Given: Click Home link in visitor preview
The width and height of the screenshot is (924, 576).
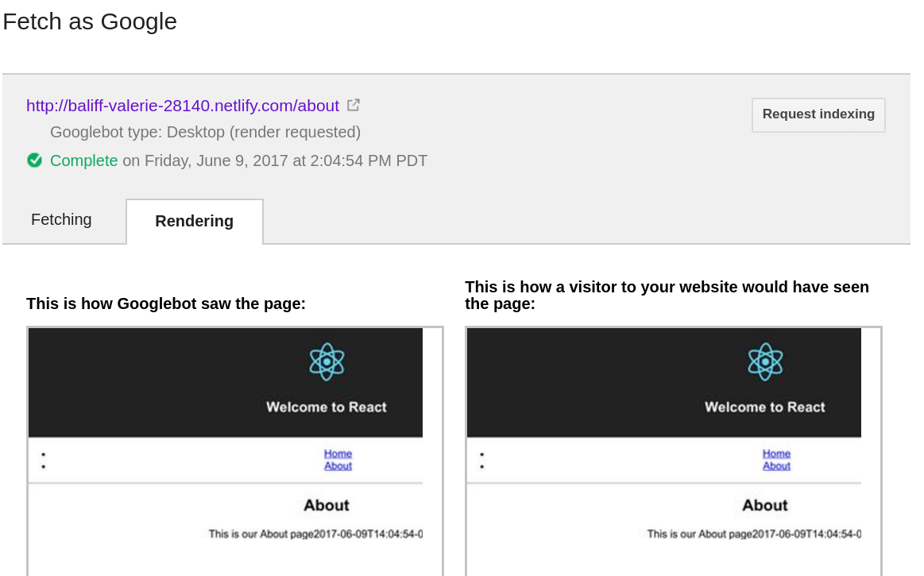Looking at the screenshot, I should pyautogui.click(x=776, y=454).
